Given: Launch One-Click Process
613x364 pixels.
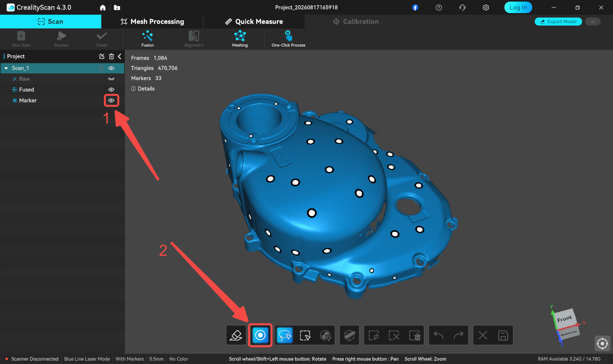Looking at the screenshot, I should pyautogui.click(x=288, y=39).
